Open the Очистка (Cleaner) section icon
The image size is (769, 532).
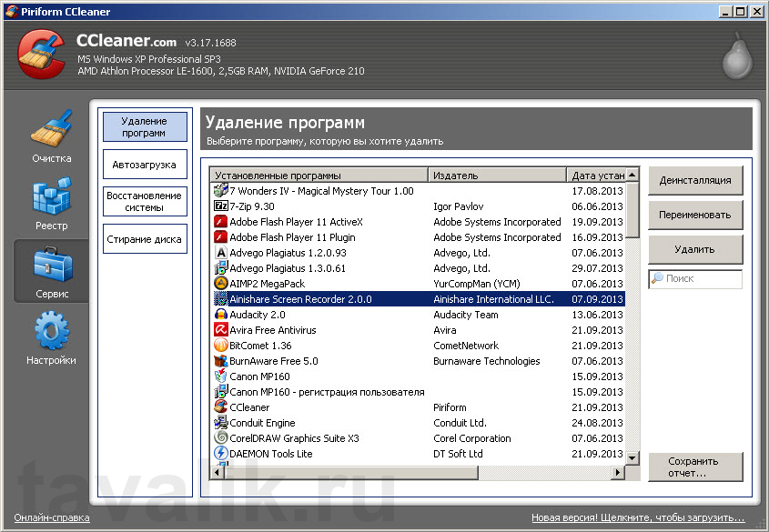tap(52, 128)
